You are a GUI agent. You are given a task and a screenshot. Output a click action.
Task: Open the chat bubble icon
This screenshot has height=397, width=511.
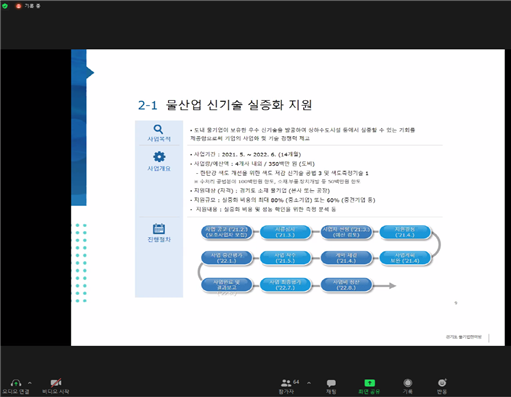(x=331, y=383)
